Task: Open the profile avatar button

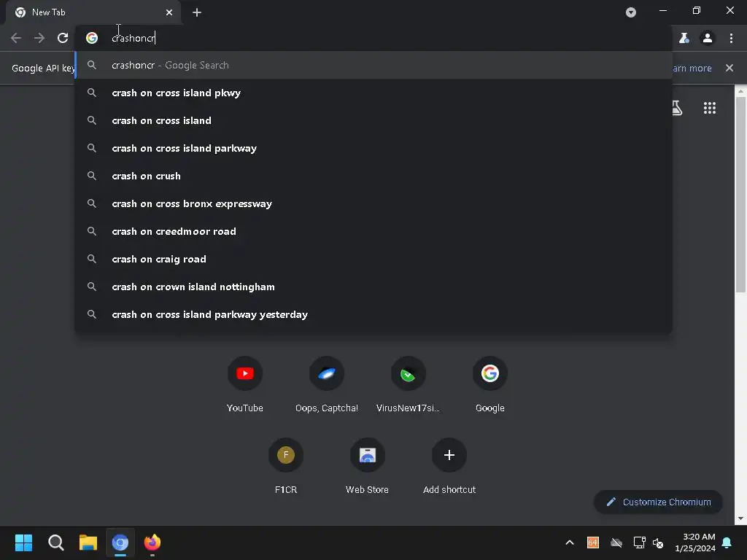Action: 708,38
